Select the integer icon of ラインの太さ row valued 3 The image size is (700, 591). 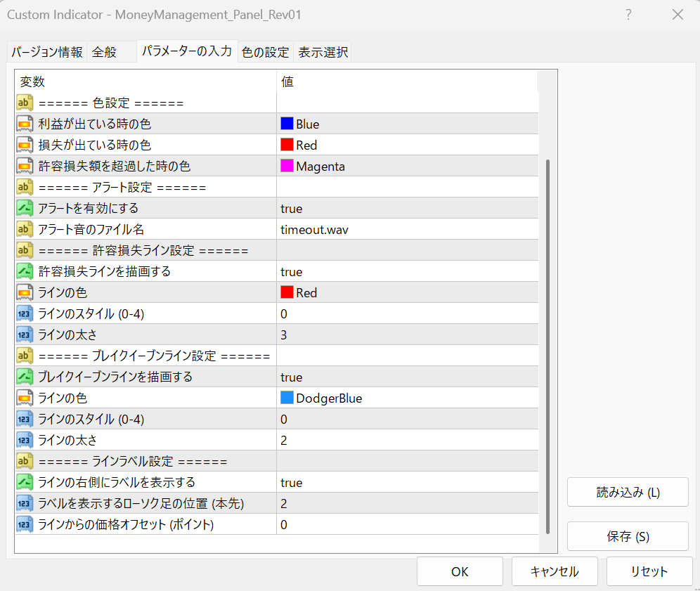point(25,335)
